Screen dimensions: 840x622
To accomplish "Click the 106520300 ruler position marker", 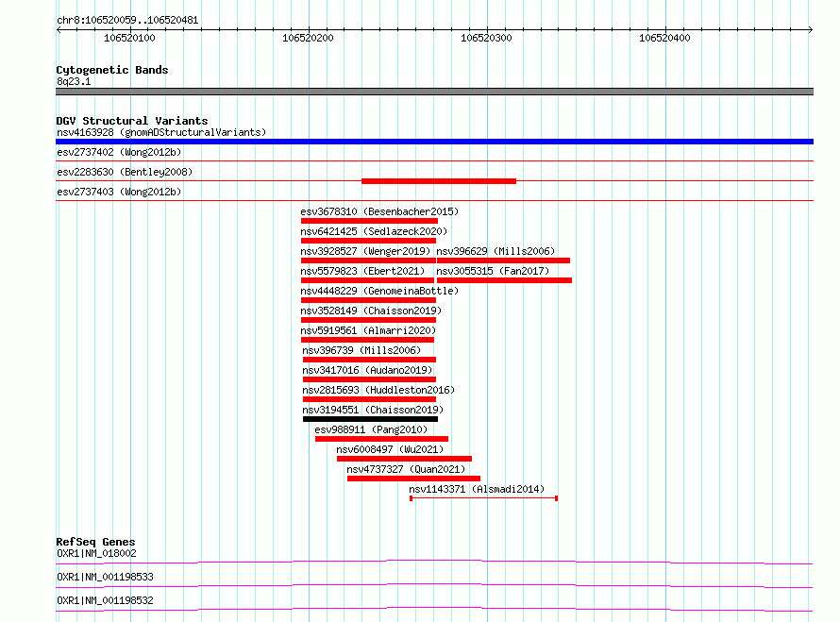I will point(486,38).
